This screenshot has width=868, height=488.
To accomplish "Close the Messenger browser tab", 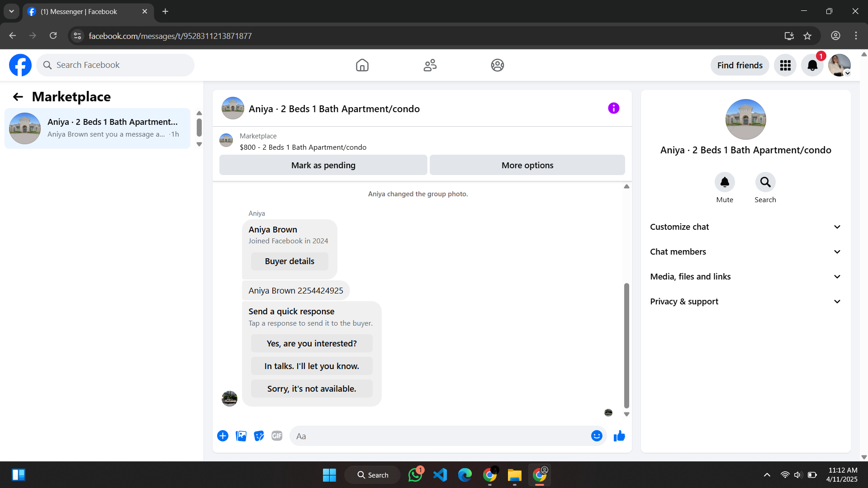I will [145, 11].
